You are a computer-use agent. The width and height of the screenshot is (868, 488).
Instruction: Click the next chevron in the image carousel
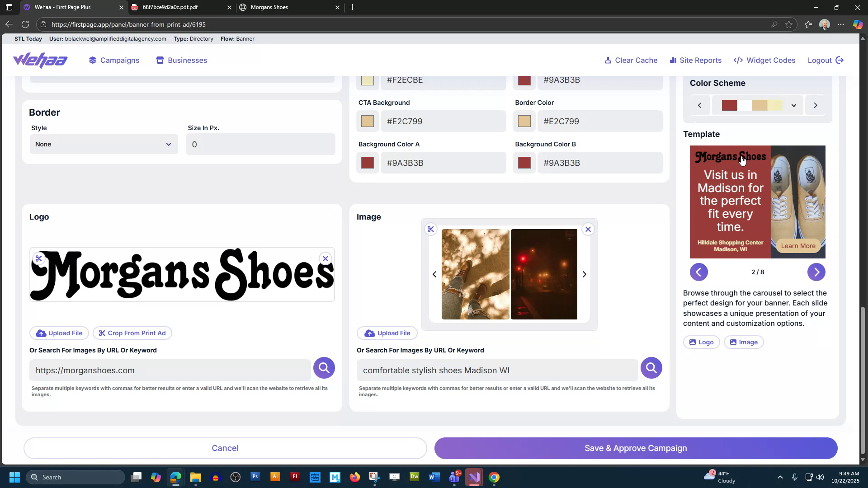tap(585, 274)
